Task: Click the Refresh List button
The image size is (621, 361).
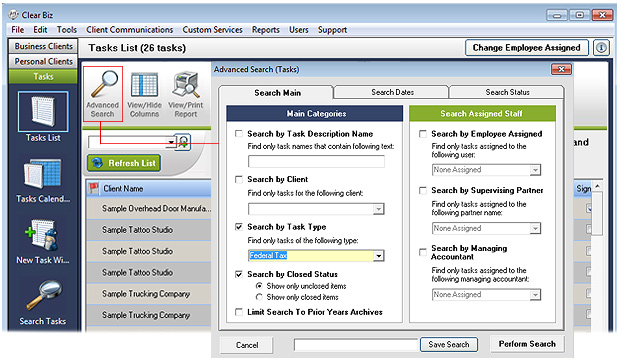Action: click(x=124, y=163)
